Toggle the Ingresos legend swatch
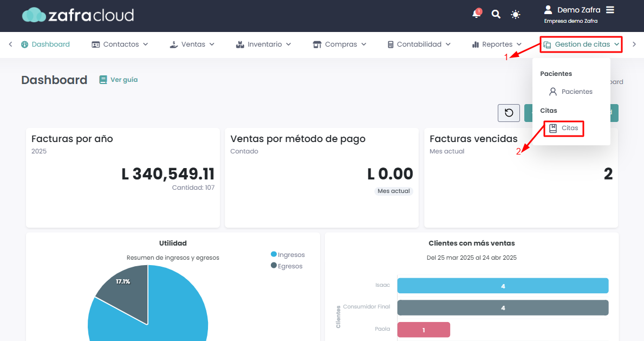This screenshot has width=644, height=341. (274, 254)
